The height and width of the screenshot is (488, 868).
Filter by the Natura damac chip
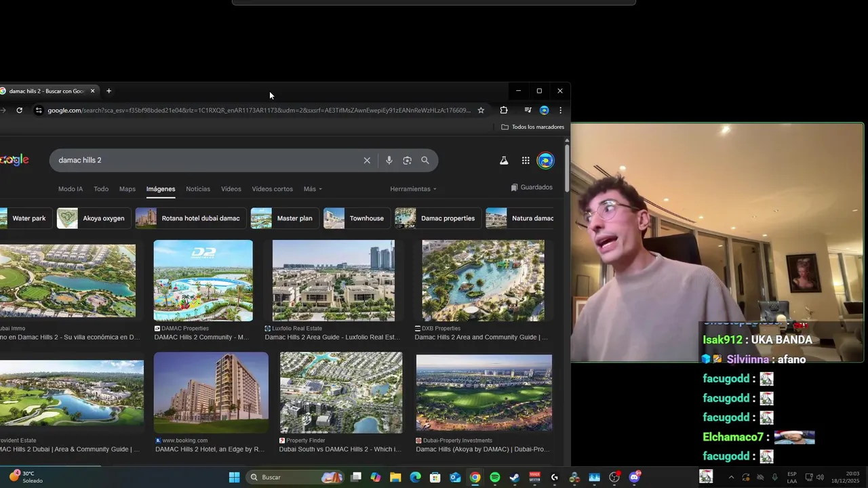click(519, 218)
